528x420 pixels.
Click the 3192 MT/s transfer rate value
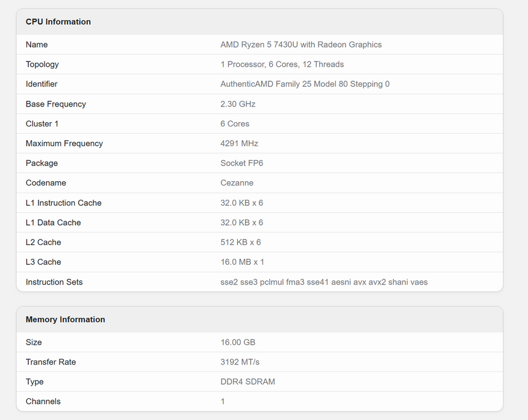(x=240, y=362)
